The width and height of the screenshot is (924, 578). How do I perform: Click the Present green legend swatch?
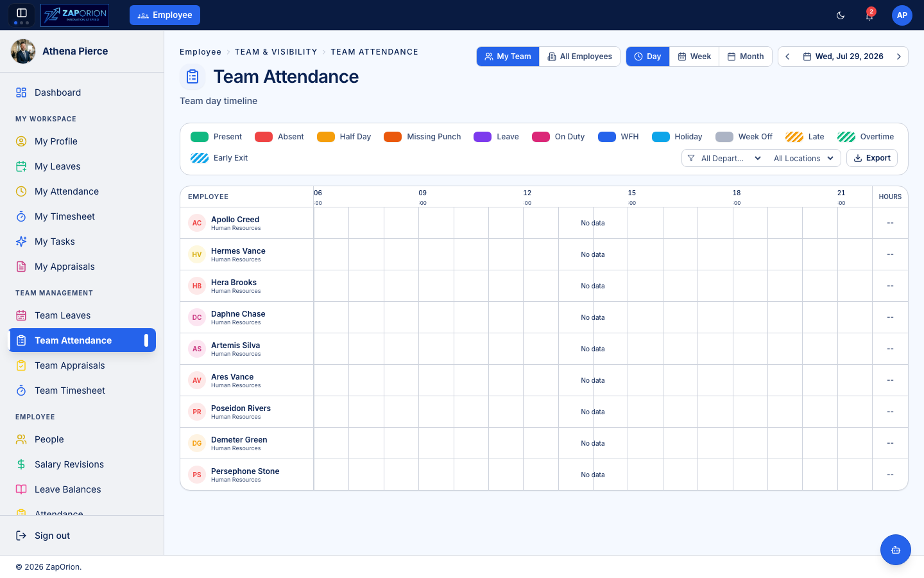pos(200,137)
